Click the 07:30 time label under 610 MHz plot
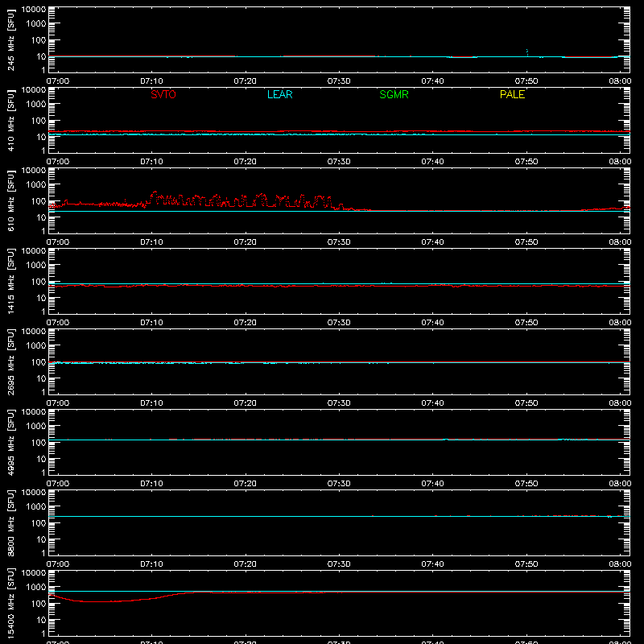The image size is (644, 644). click(x=339, y=242)
